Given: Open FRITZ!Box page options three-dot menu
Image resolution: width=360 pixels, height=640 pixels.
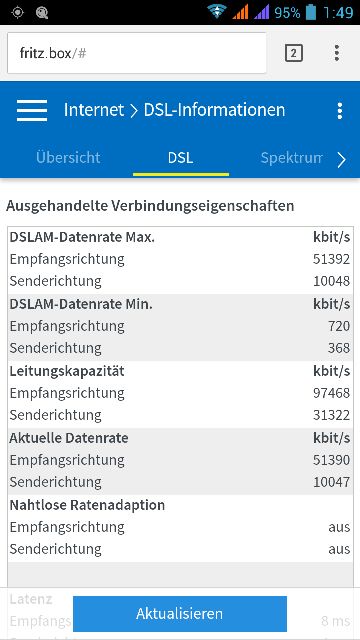Looking at the screenshot, I should [340, 111].
